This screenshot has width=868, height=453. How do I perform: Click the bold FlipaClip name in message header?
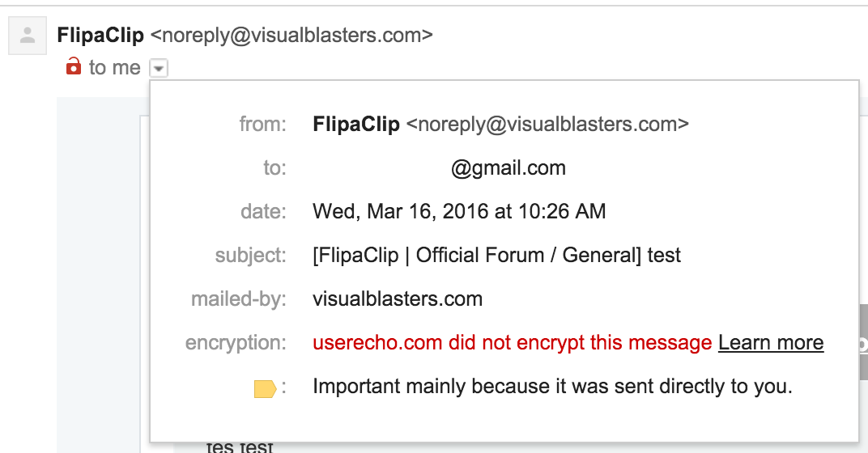coord(100,36)
